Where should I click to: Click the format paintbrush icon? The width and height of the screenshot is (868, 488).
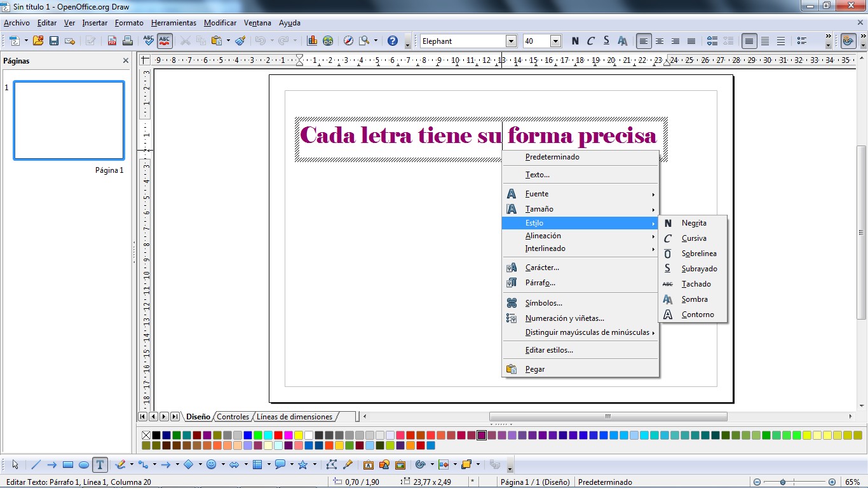240,41
